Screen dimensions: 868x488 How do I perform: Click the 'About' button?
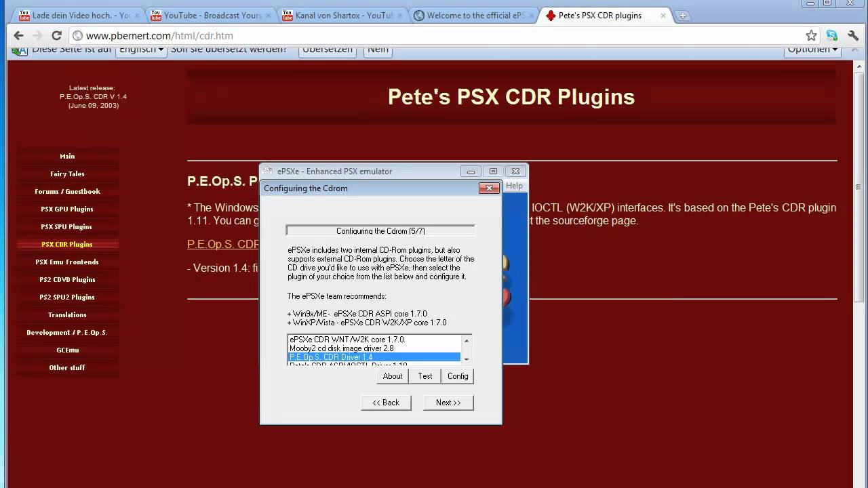coord(393,376)
